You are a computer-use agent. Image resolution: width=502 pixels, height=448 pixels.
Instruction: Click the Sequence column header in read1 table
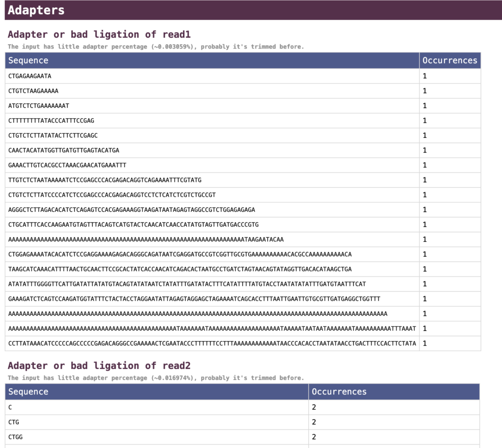coord(28,60)
